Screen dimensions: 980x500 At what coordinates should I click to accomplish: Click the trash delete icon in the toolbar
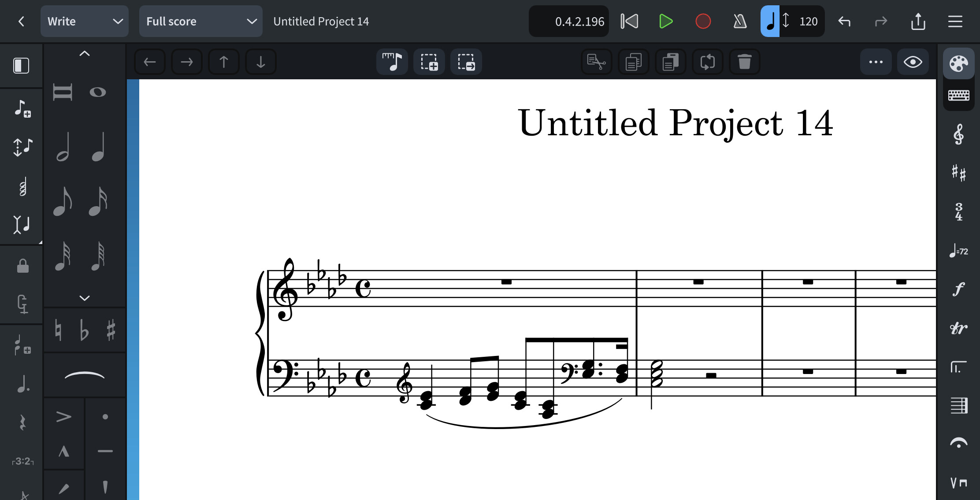pyautogui.click(x=744, y=62)
